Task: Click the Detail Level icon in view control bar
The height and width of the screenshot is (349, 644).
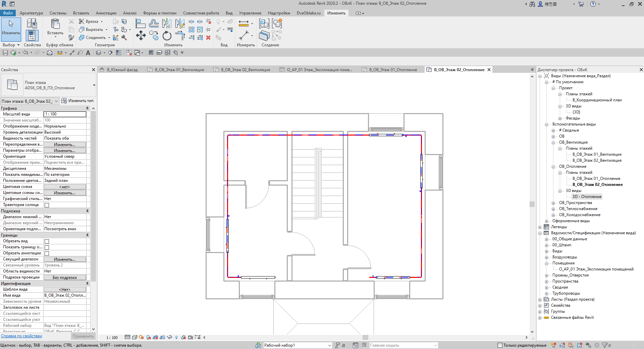Action: [x=127, y=337]
